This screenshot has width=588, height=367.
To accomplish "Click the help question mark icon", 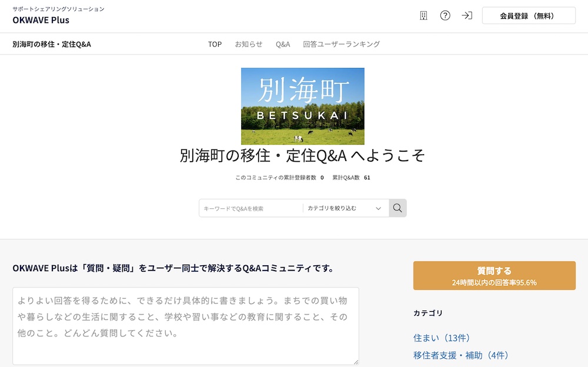I will (x=445, y=16).
